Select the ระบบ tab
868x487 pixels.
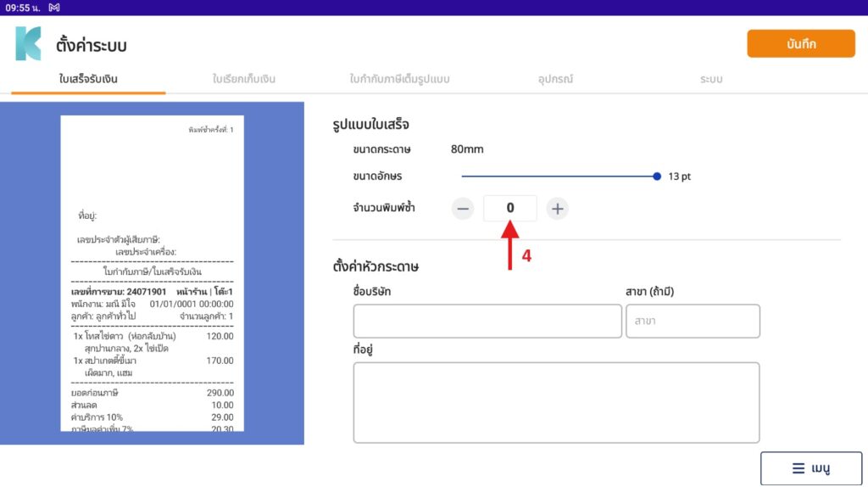coord(711,79)
